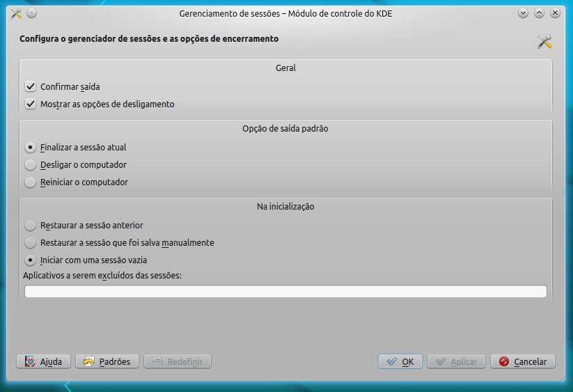Dismiss dialog with Cancelar button
This screenshot has width=573, height=392.
pos(523,361)
